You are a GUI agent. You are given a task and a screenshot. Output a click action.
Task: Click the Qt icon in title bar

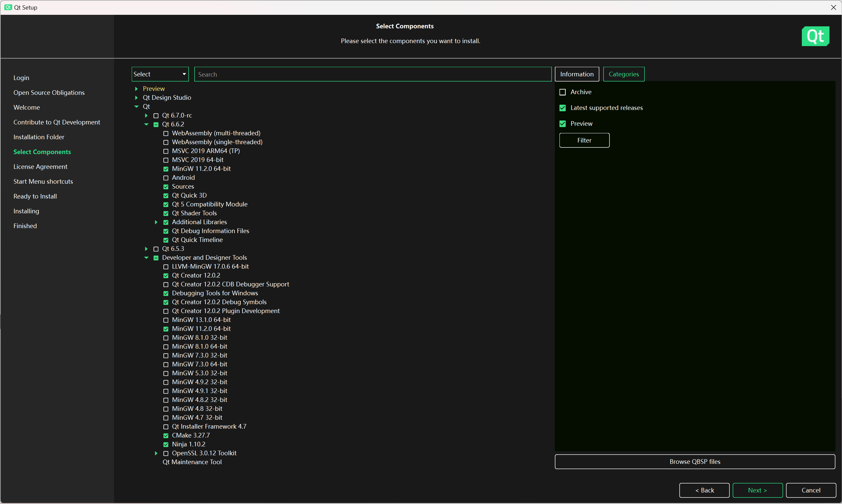coord(8,7)
